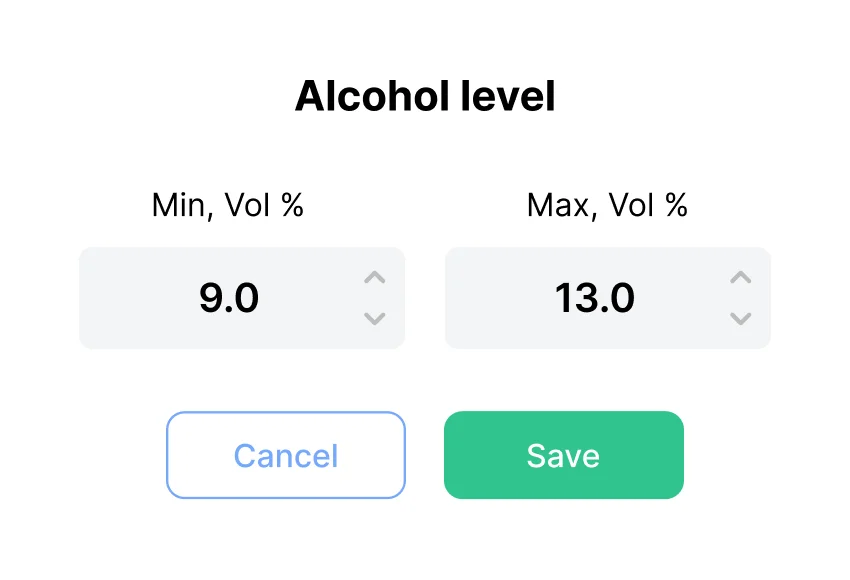Increase the Min alcohol volume value

pyautogui.click(x=375, y=278)
